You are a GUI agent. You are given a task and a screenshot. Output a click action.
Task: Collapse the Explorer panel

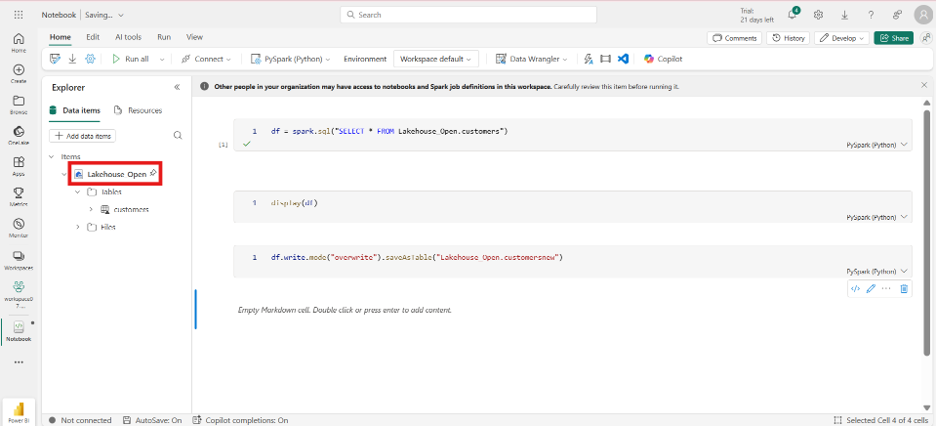177,87
